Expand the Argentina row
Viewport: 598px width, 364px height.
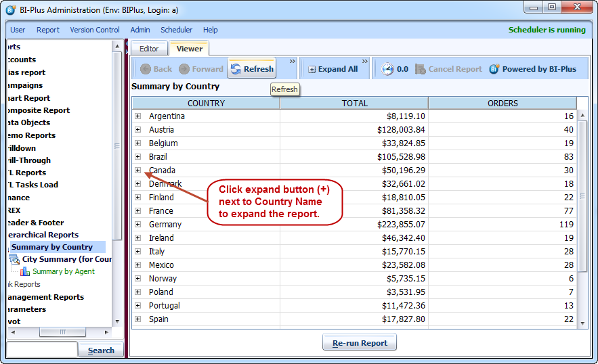(x=137, y=116)
